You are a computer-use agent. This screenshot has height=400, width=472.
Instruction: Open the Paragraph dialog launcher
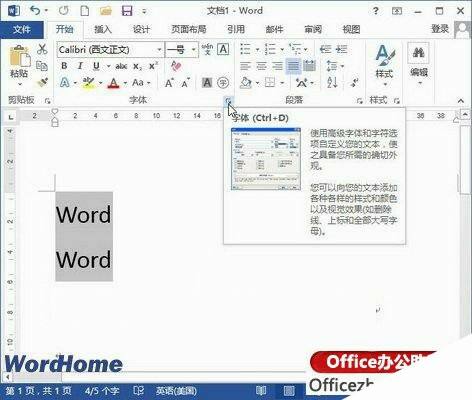[x=359, y=101]
